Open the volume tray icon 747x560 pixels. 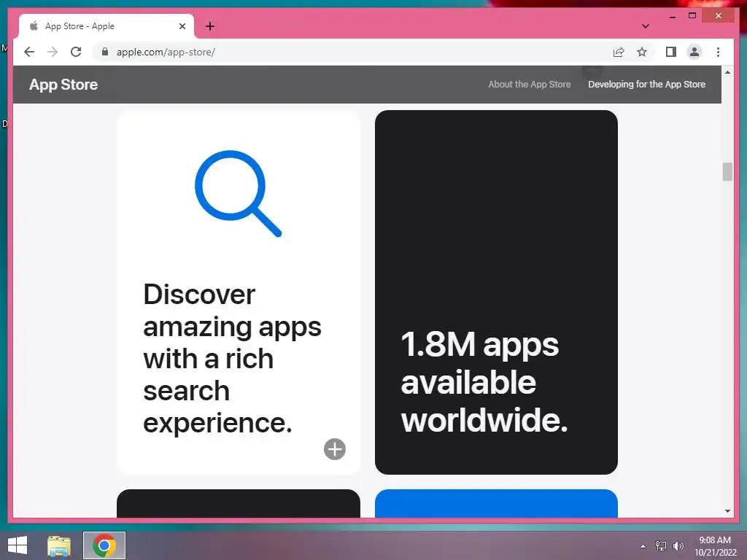678,546
